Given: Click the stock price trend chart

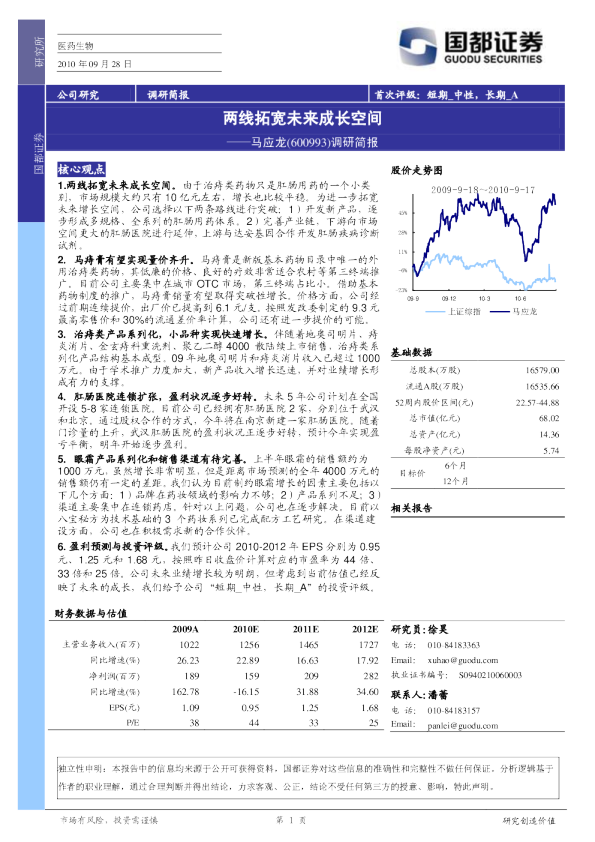Looking at the screenshot, I should [476, 245].
